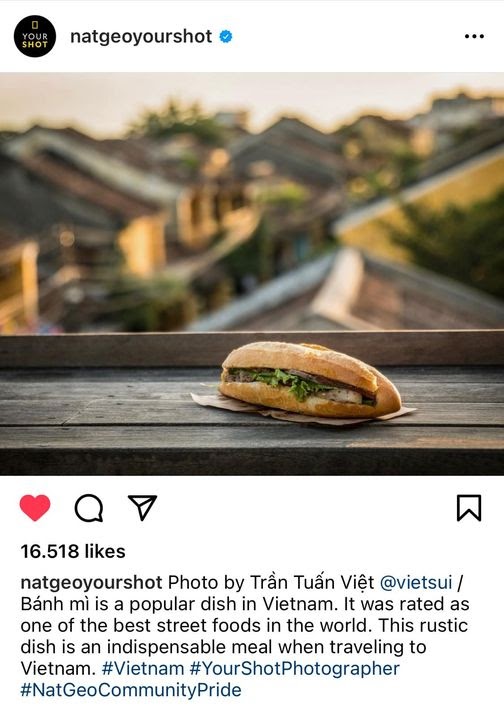The height and width of the screenshot is (720, 504).
Task: Click natgeoyourshot username in caption
Action: click(91, 582)
